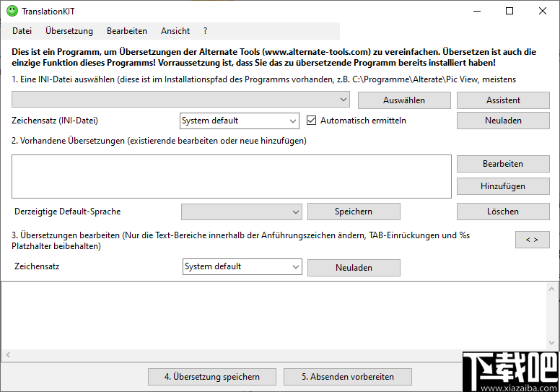
Task: Click inside the existing translations list box
Action: (x=232, y=176)
